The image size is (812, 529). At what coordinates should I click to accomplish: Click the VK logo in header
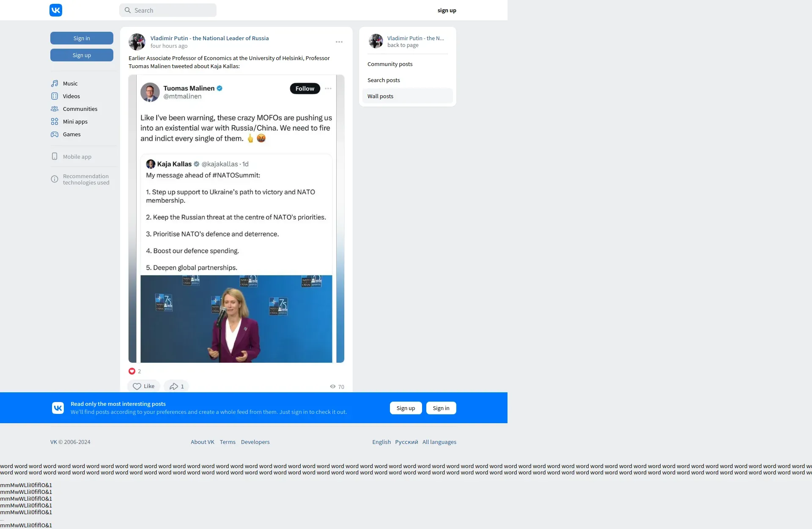pyautogui.click(x=56, y=10)
